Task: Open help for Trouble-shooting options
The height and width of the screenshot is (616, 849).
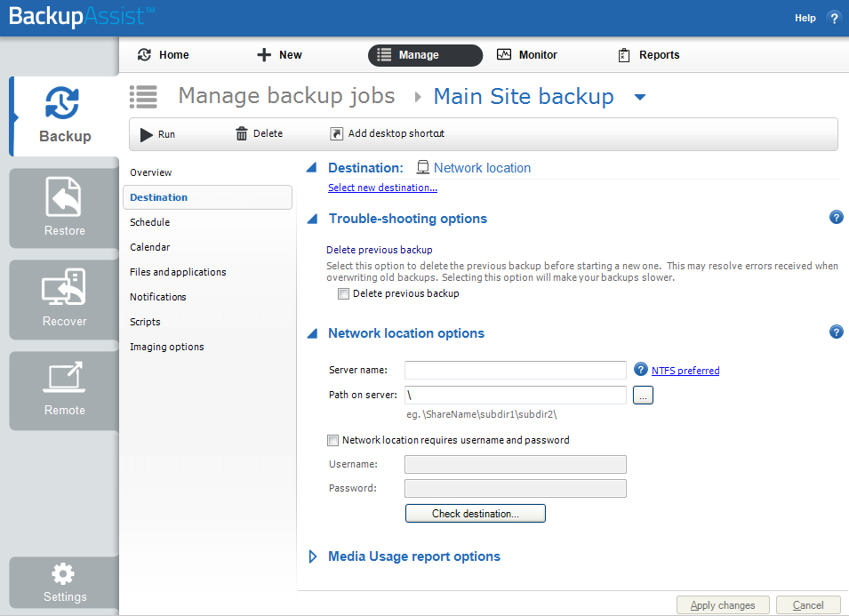Action: 836,218
